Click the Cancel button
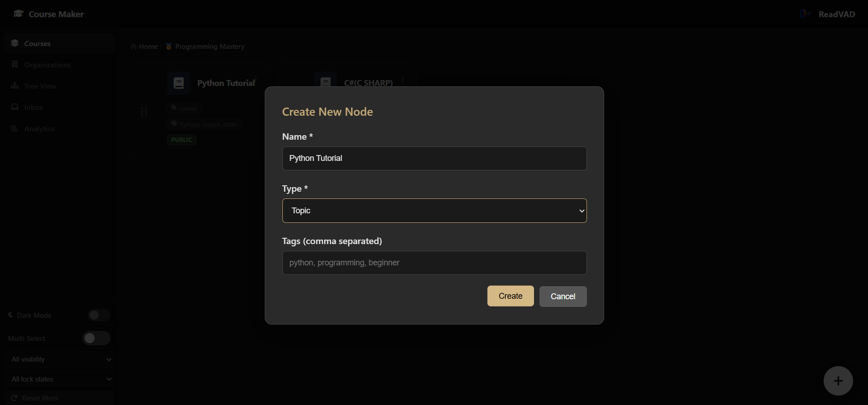The width and height of the screenshot is (868, 405). point(563,297)
